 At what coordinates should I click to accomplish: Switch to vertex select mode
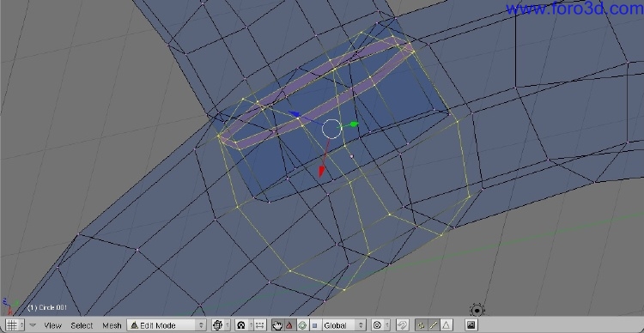421,325
